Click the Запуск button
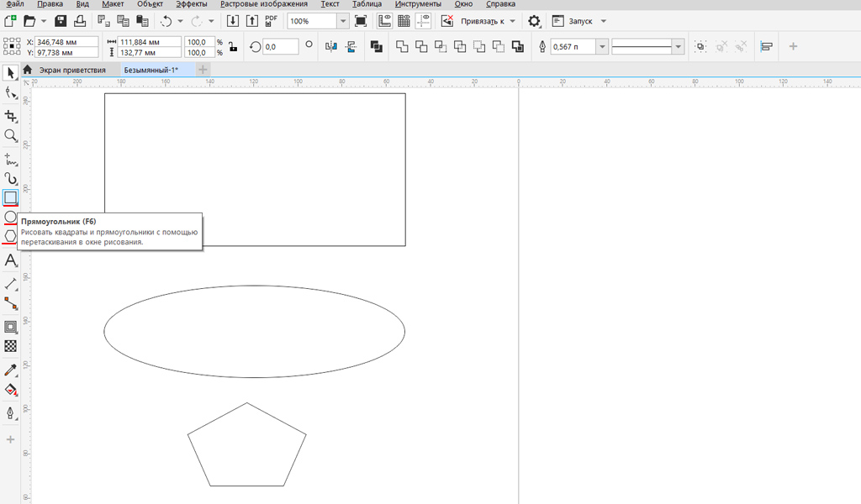The width and height of the screenshot is (861, 504). click(580, 20)
